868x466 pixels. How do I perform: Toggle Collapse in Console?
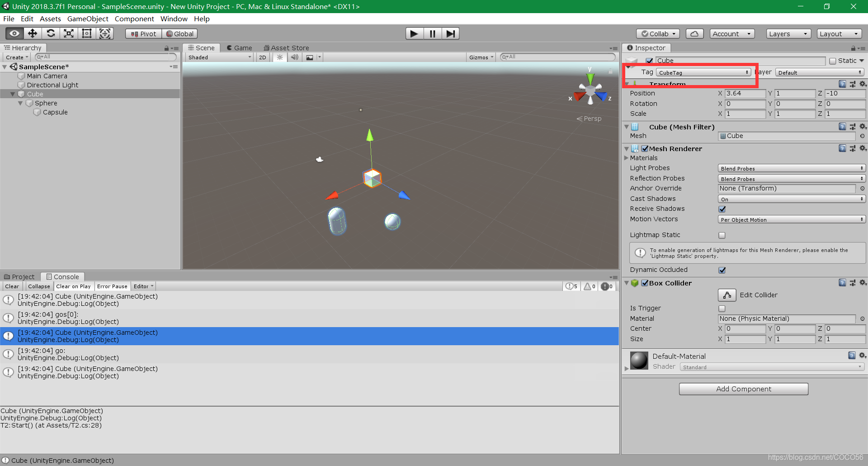[x=39, y=286]
